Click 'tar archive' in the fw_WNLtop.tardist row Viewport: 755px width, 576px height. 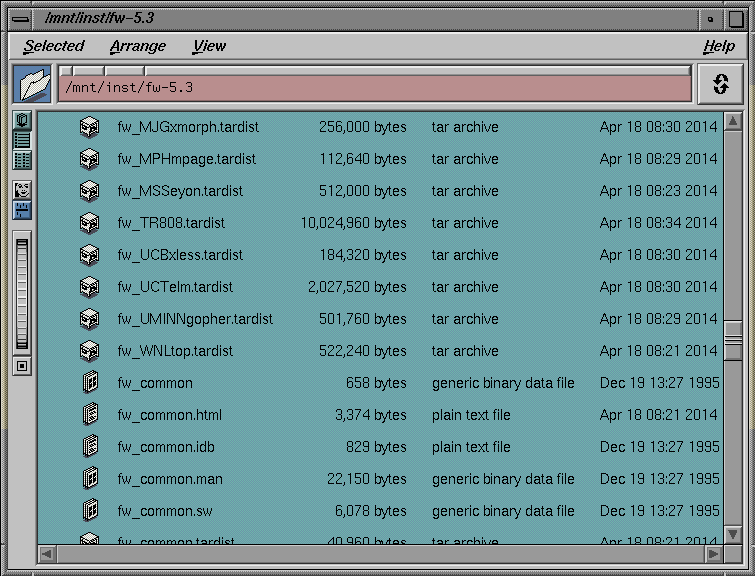tap(465, 351)
